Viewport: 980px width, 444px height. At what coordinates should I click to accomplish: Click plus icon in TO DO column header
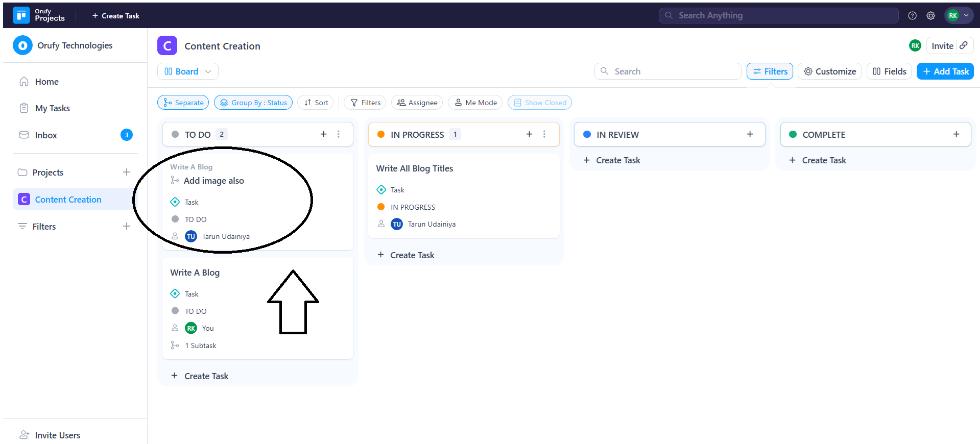[323, 134]
